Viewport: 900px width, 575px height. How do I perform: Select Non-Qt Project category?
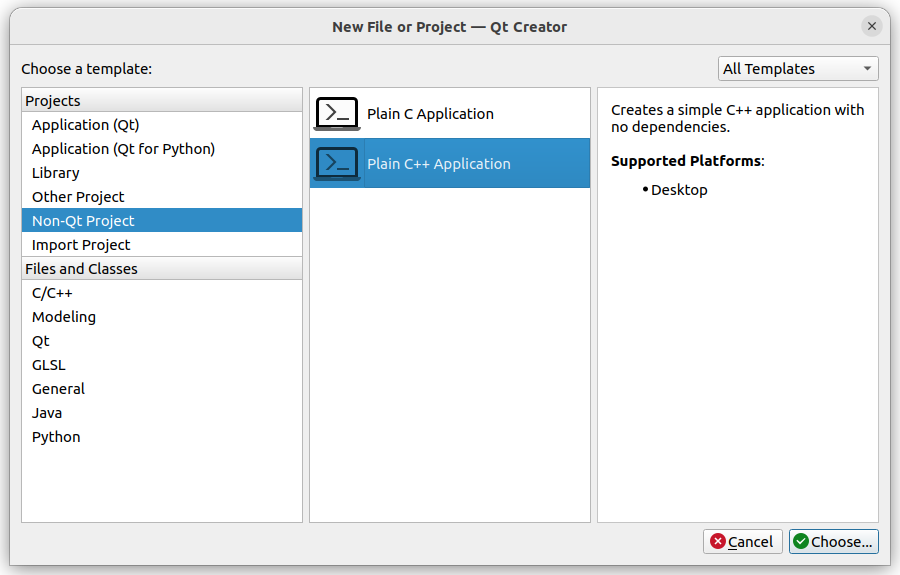pyautogui.click(x=162, y=221)
